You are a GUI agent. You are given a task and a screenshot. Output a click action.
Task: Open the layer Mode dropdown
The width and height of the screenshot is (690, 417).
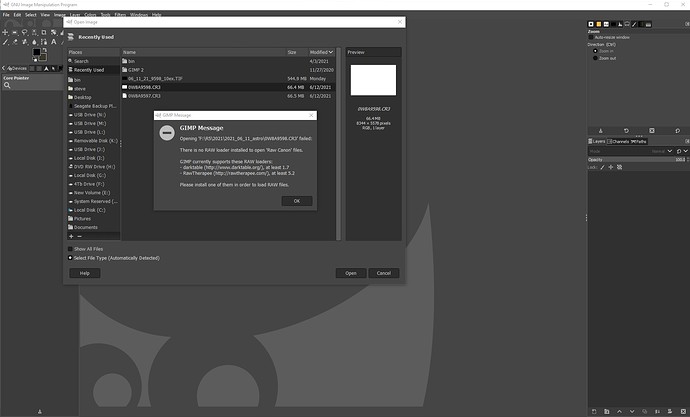631,151
